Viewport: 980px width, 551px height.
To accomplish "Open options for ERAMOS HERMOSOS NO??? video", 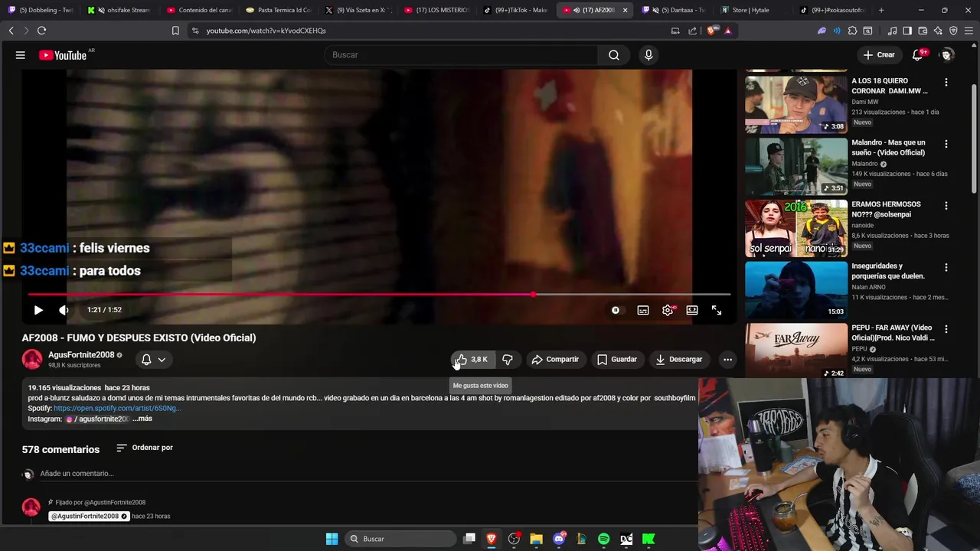I will coord(946,206).
